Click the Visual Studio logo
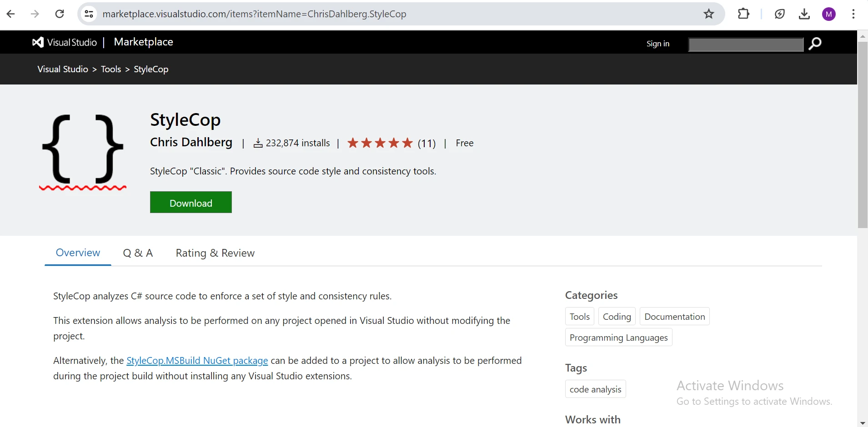The image size is (868, 427). coord(65,42)
